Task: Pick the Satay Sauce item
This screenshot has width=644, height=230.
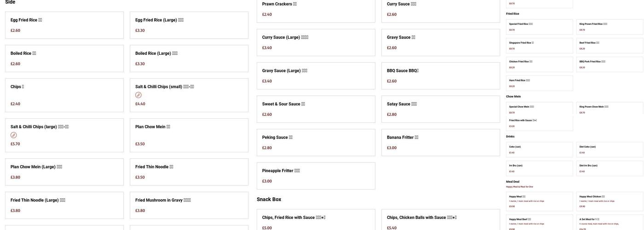Action: tap(440, 109)
